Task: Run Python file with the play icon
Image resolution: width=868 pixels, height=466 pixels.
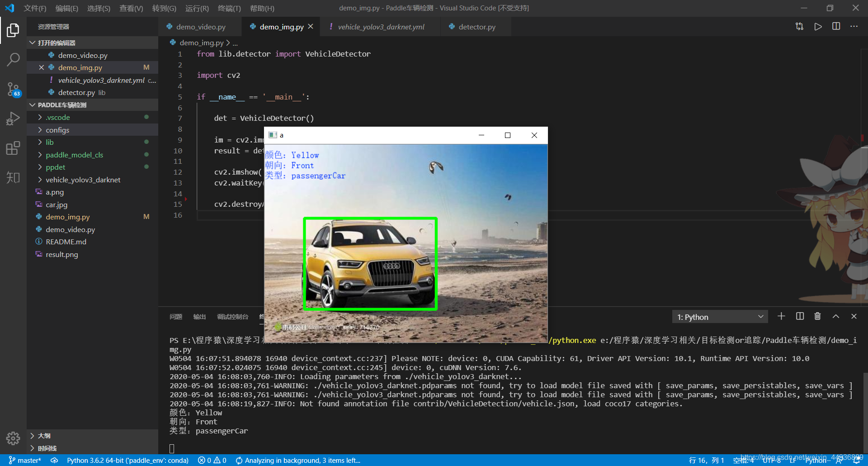Action: point(818,27)
